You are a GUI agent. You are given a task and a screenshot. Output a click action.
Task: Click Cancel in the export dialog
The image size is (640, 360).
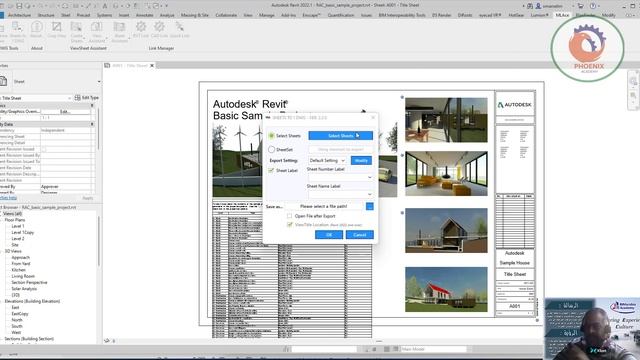[360, 235]
